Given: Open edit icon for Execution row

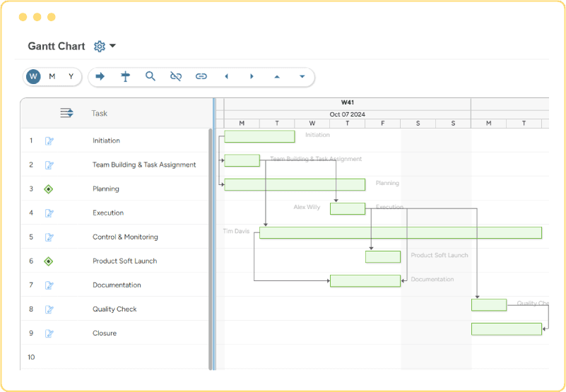Looking at the screenshot, I should coord(49,213).
